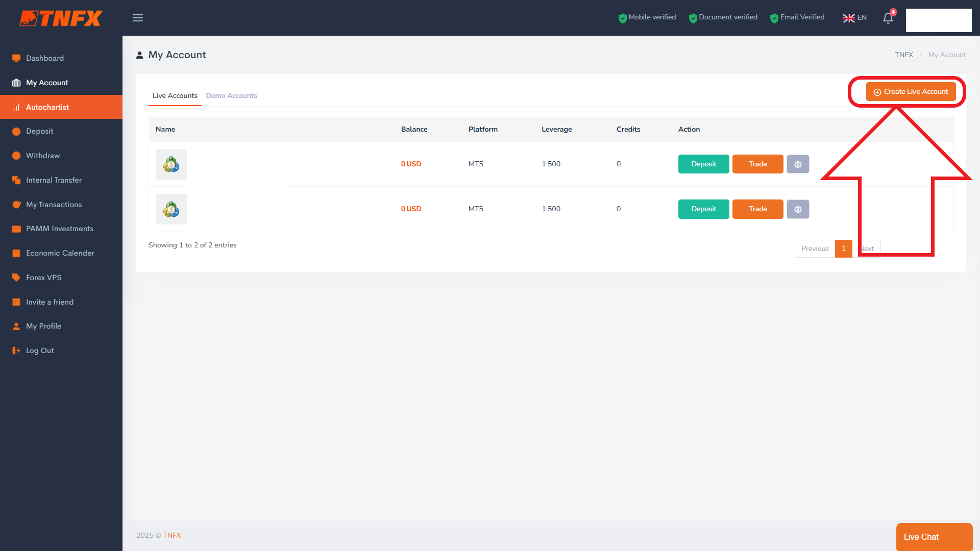This screenshot has width=980, height=551.
Task: Click the Document verified shield icon
Action: [x=693, y=18]
